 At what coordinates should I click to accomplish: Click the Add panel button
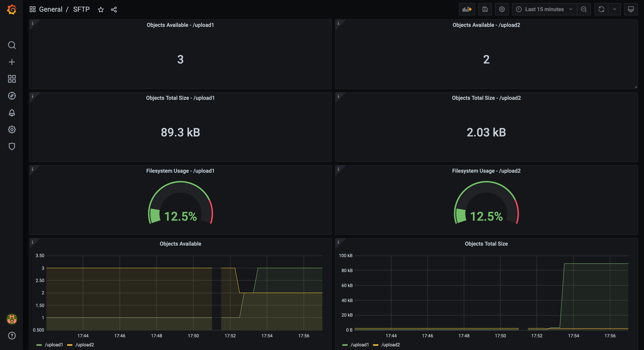pos(467,10)
